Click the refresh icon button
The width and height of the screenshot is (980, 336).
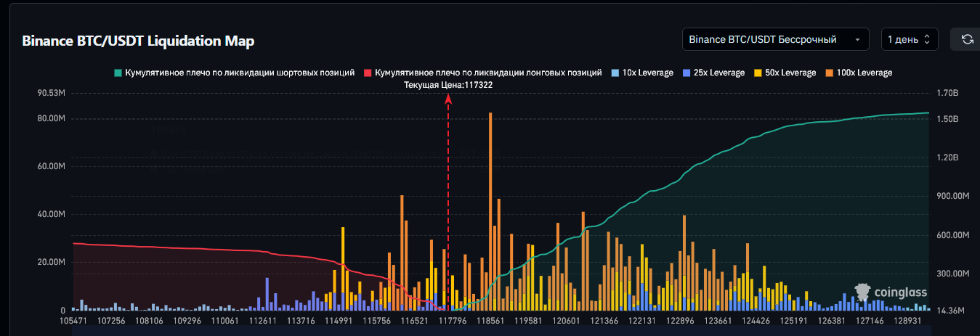pyautogui.click(x=967, y=39)
